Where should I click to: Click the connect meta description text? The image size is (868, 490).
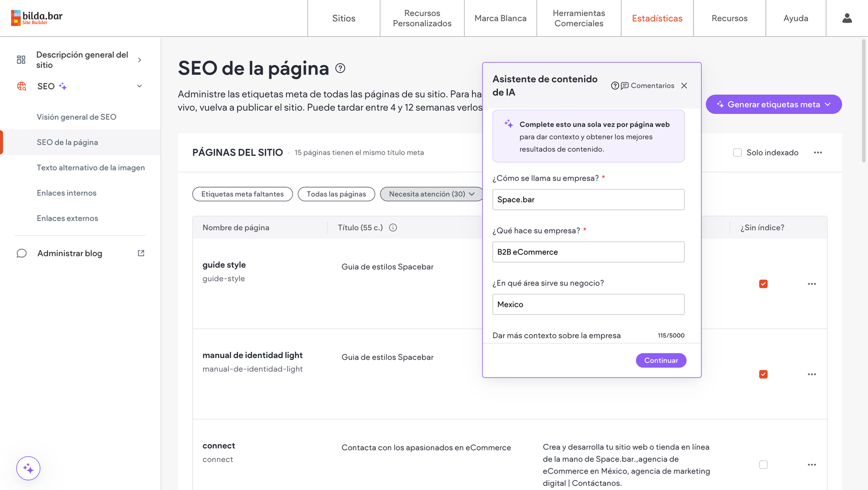[x=626, y=465]
